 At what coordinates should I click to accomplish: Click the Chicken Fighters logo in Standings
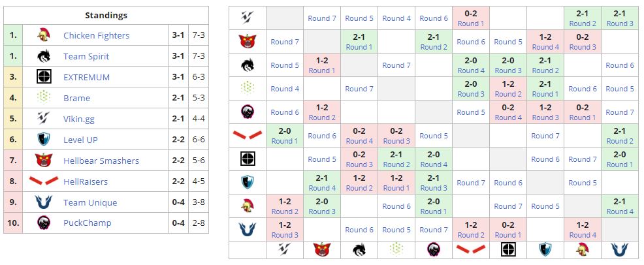[x=44, y=35]
